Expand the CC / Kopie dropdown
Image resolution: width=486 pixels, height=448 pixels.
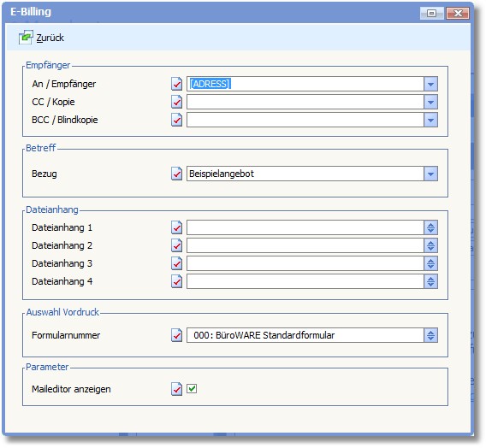click(x=430, y=102)
